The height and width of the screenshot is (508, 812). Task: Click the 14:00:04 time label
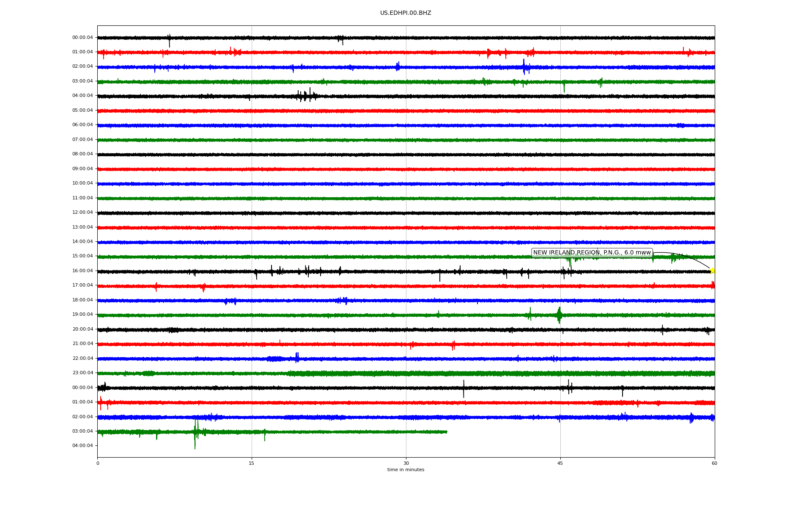click(x=82, y=242)
